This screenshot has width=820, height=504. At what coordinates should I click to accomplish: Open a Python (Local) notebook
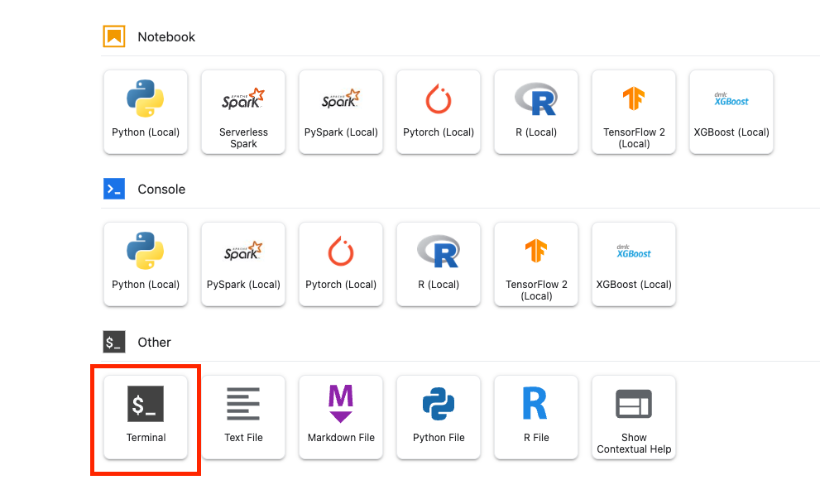pos(146,112)
